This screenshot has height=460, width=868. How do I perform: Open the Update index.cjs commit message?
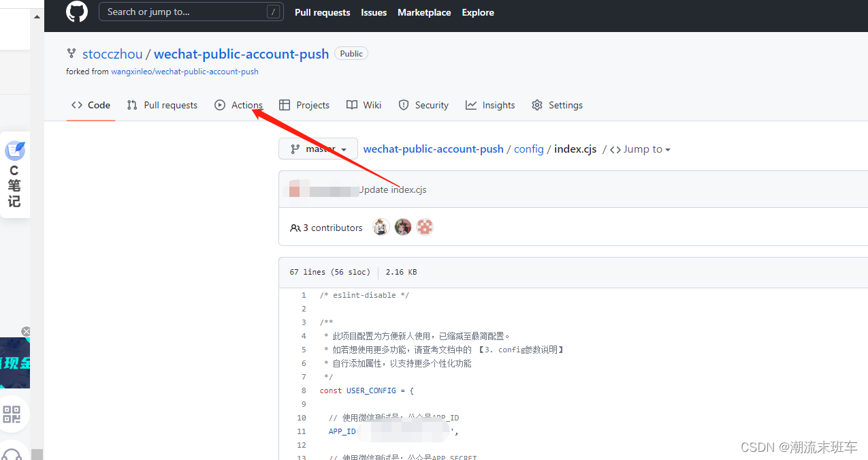tap(393, 189)
